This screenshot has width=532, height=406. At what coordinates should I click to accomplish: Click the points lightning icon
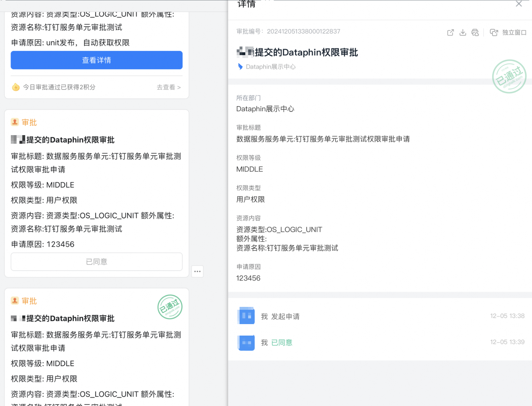tap(16, 87)
